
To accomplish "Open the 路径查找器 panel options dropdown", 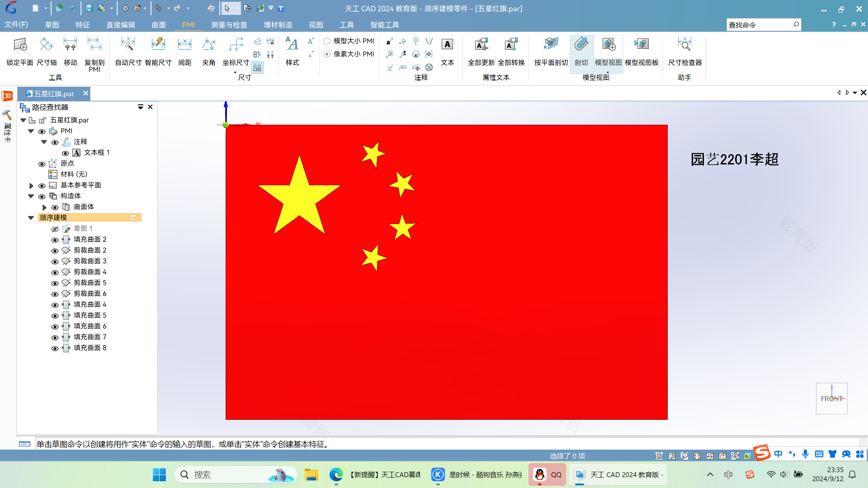I will (141, 107).
